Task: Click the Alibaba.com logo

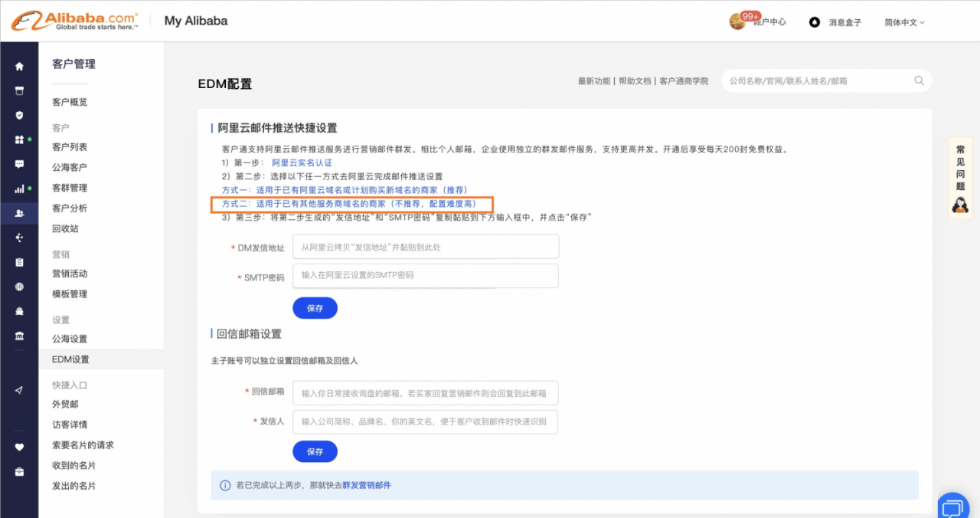Action: (75, 21)
